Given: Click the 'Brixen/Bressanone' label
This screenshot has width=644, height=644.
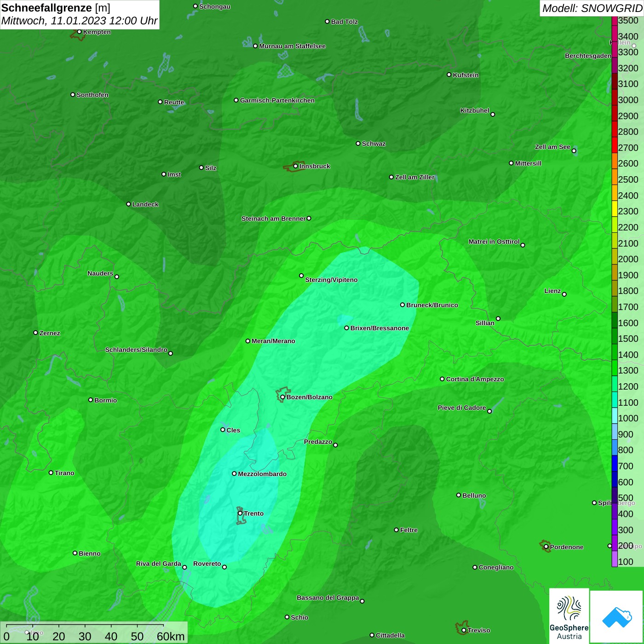Looking at the screenshot, I should coord(379,328).
